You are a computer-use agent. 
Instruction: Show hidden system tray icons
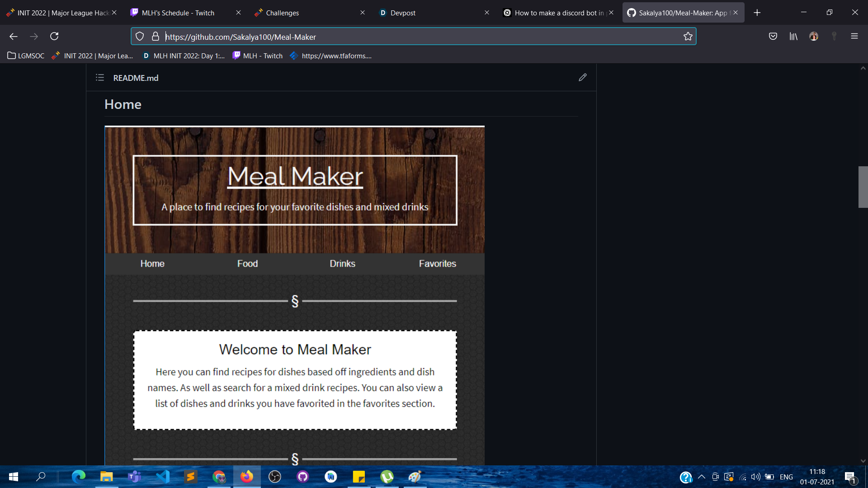pos(702,477)
